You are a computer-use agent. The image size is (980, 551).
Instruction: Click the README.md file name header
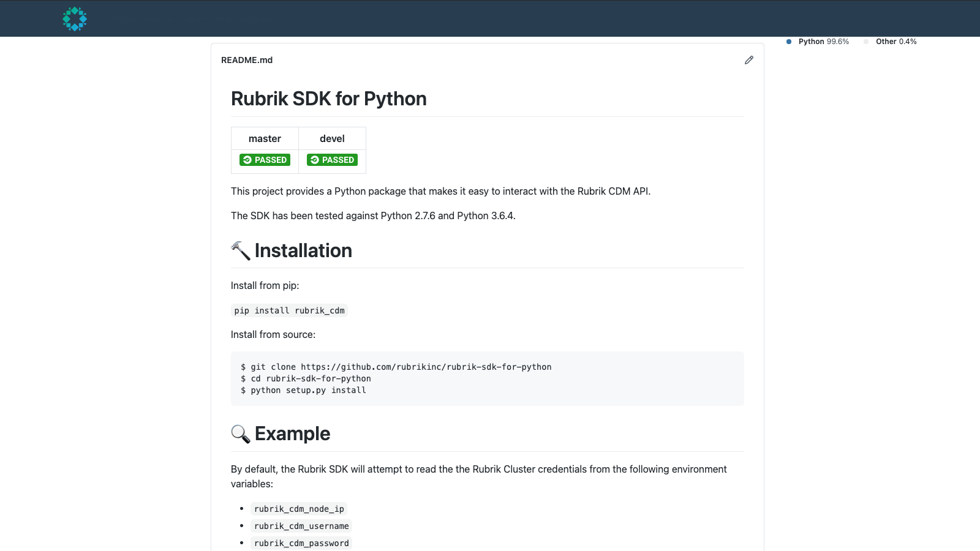[x=247, y=60]
